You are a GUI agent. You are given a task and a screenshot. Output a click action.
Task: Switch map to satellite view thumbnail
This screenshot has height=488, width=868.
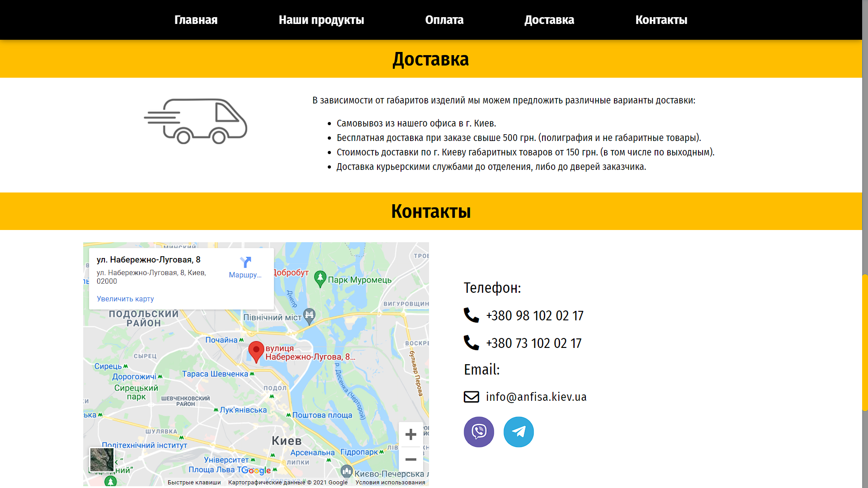[102, 460]
